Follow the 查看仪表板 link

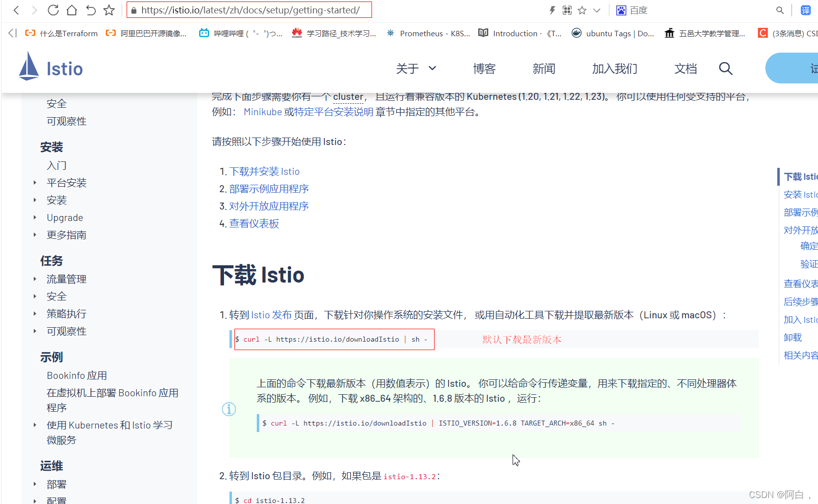pos(254,223)
